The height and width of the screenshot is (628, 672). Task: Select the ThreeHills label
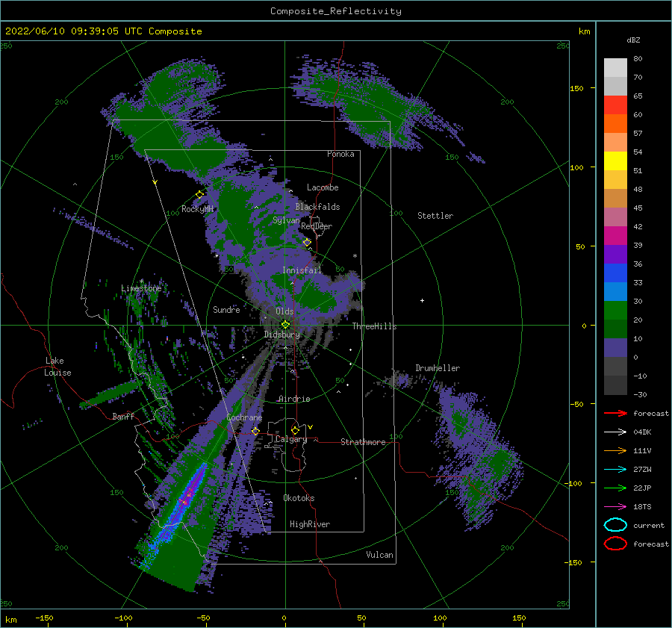pyautogui.click(x=374, y=326)
